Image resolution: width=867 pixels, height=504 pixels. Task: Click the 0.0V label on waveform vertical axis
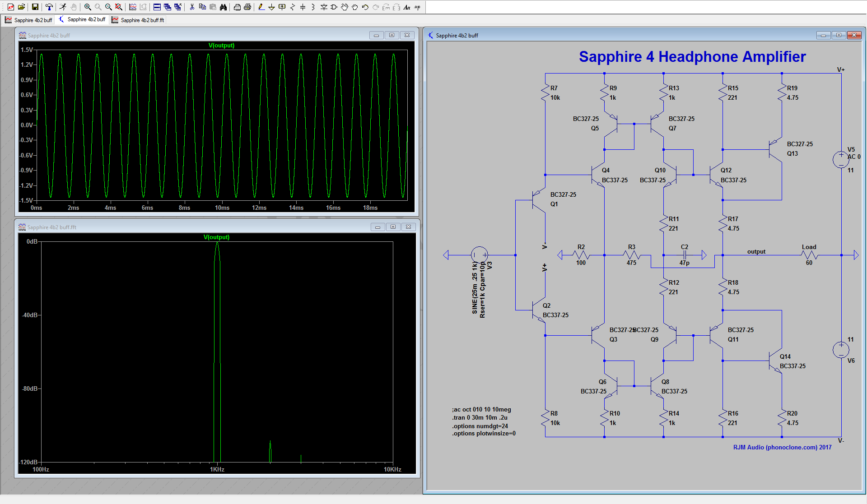click(27, 125)
